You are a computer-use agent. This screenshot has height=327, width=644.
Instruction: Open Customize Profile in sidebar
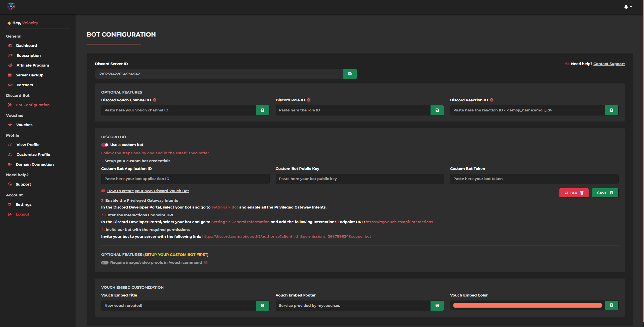pos(33,155)
